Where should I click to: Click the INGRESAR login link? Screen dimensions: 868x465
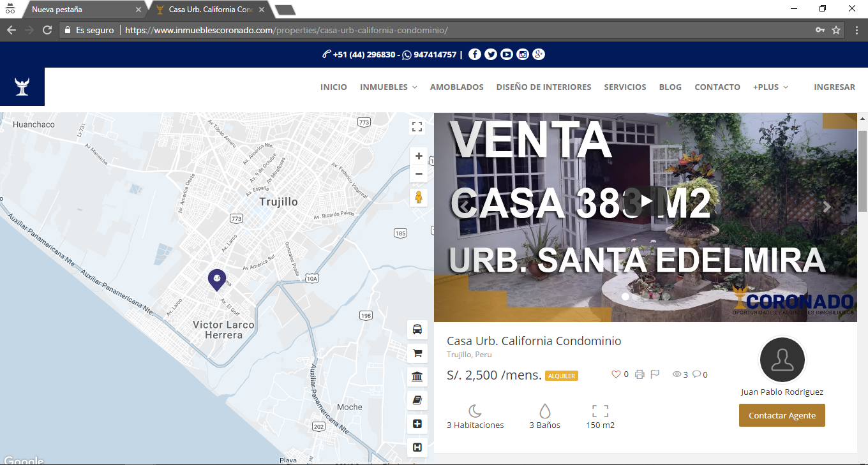click(x=834, y=87)
